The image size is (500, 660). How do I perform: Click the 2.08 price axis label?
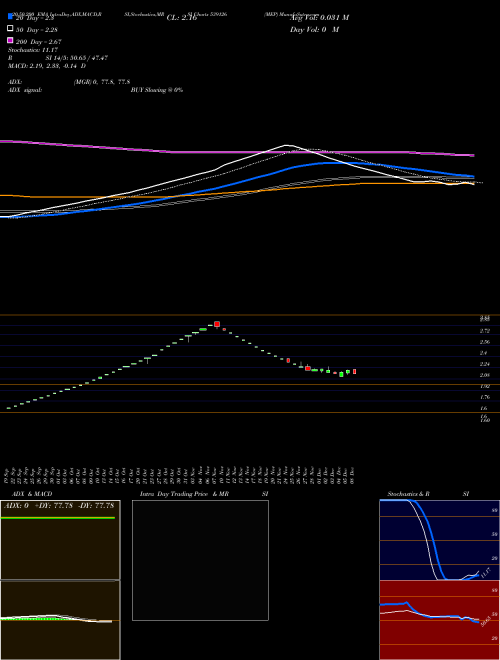[485, 375]
